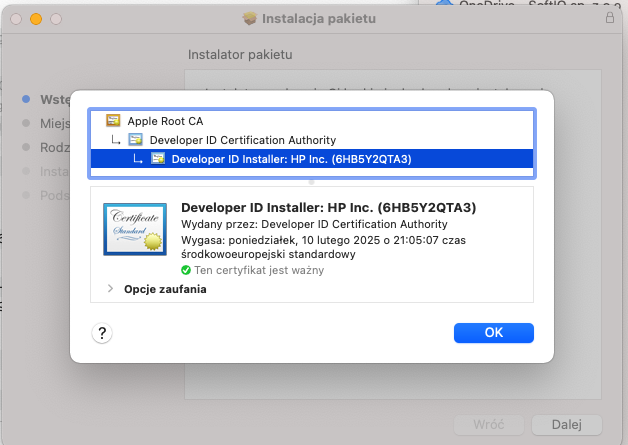Expand the Opcje zaufania section

click(x=111, y=288)
